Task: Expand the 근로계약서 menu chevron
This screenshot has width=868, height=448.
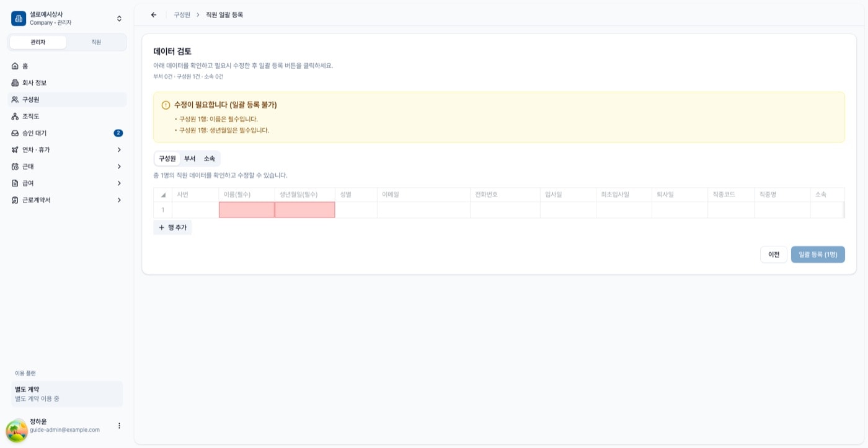Action: [x=119, y=200]
